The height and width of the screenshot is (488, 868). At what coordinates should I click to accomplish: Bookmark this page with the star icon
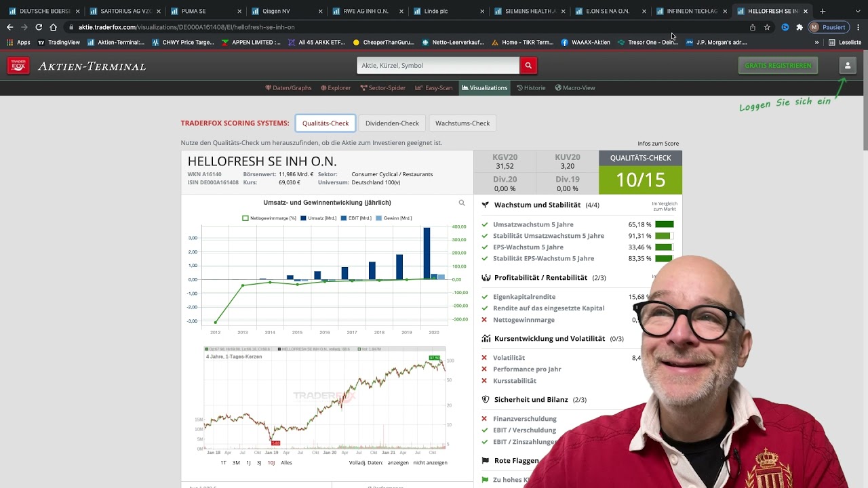coord(767,27)
